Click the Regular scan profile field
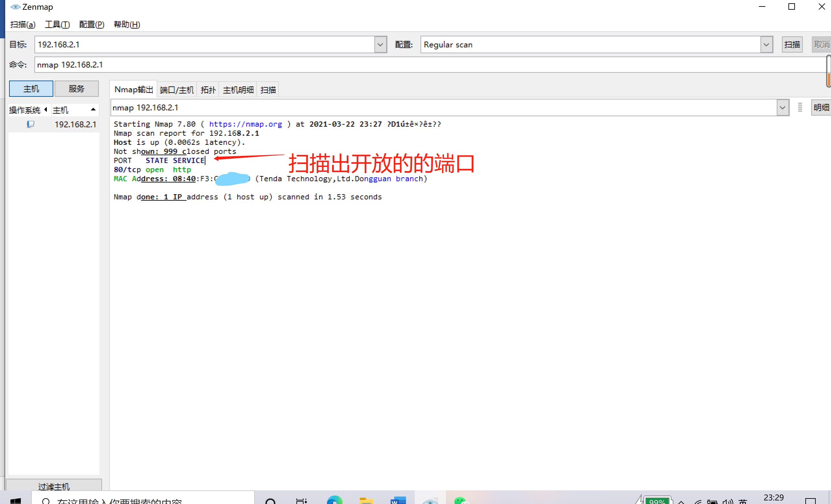The image size is (831, 504). click(x=591, y=44)
